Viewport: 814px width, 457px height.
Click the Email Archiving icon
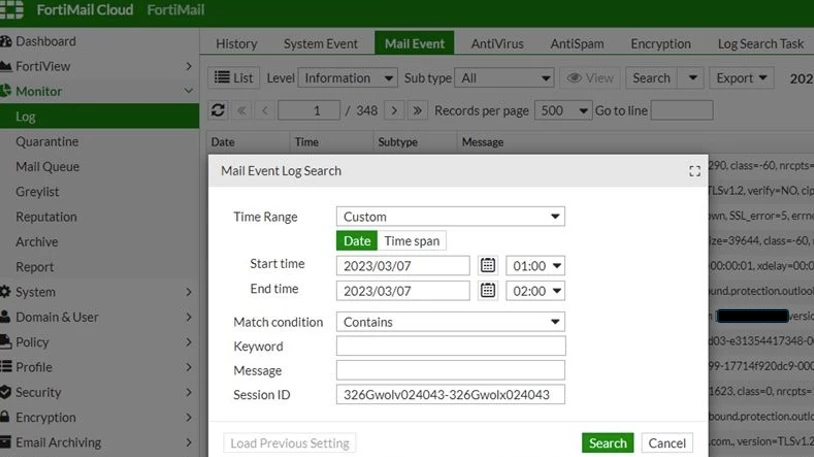tap(5, 442)
